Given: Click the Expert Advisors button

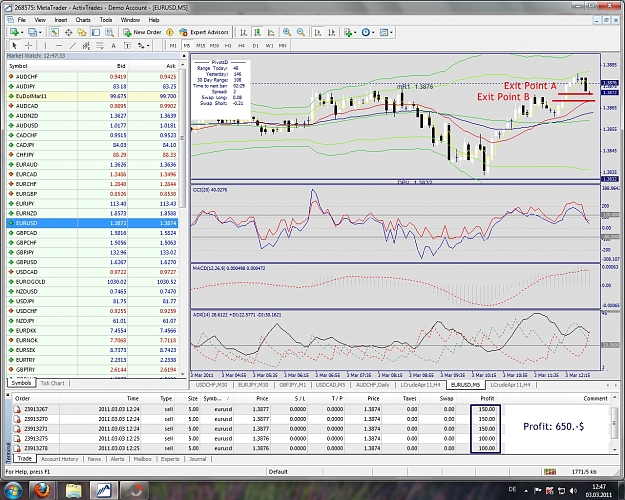Looking at the screenshot, I should pyautogui.click(x=204, y=32).
